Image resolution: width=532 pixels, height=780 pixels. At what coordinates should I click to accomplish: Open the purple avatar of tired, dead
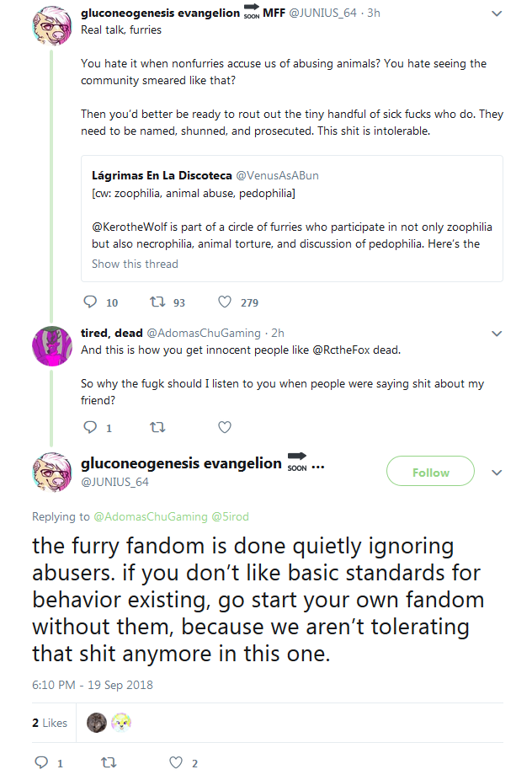click(51, 346)
